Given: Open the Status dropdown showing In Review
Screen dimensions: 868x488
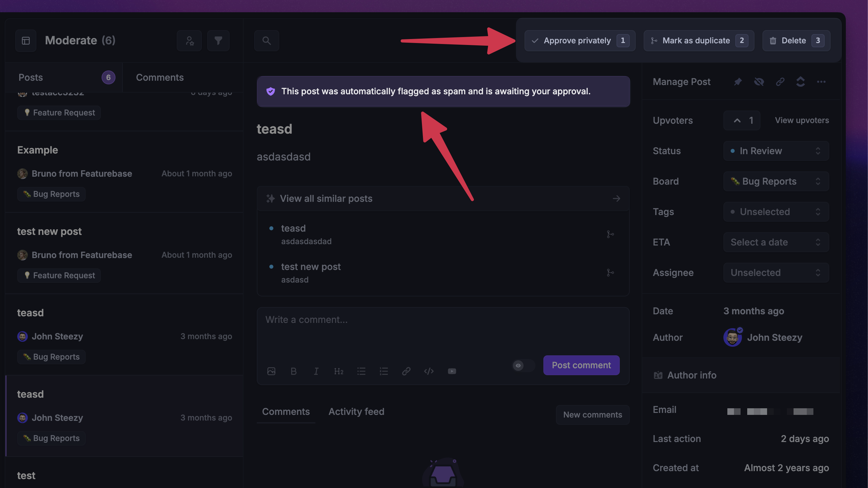Looking at the screenshot, I should pos(776,151).
